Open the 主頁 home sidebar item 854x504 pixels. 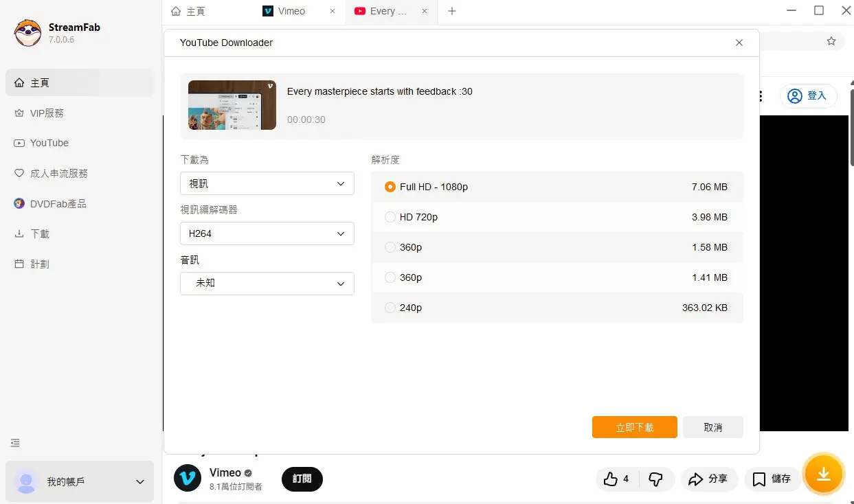click(80, 82)
